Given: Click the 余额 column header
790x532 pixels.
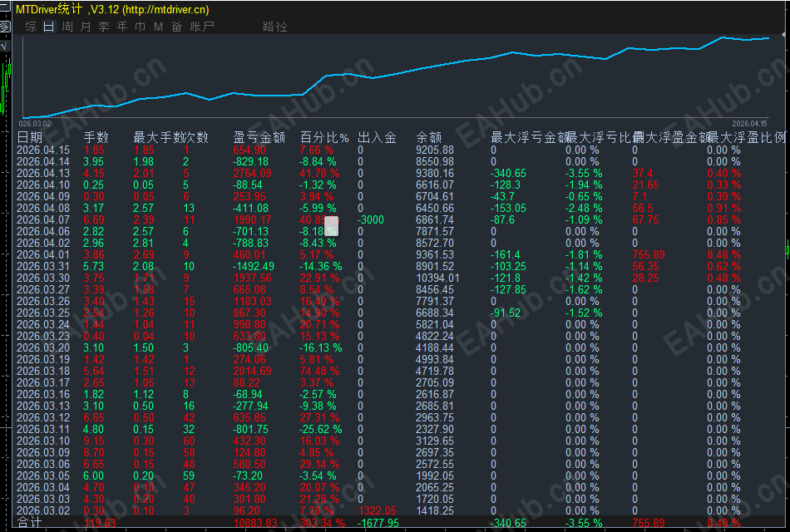Looking at the screenshot, I should [429, 137].
